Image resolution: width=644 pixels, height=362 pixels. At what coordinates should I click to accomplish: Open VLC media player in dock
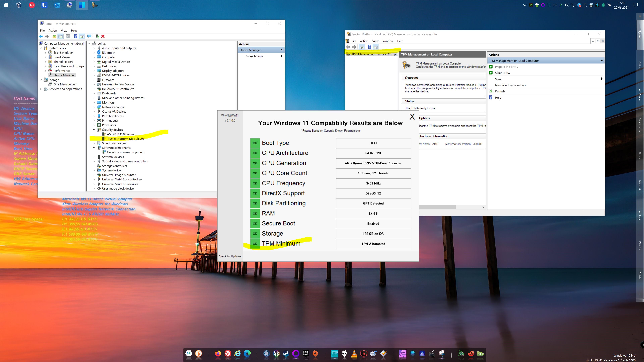(354, 353)
